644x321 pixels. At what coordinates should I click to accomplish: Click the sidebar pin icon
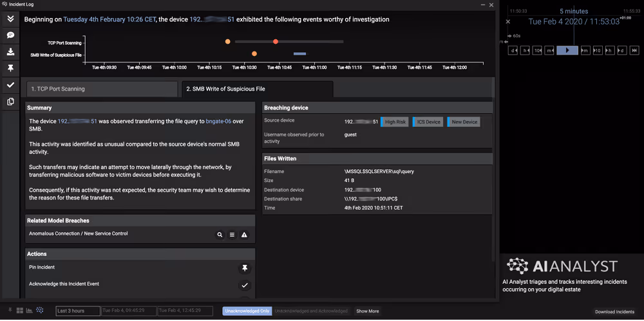point(11,69)
